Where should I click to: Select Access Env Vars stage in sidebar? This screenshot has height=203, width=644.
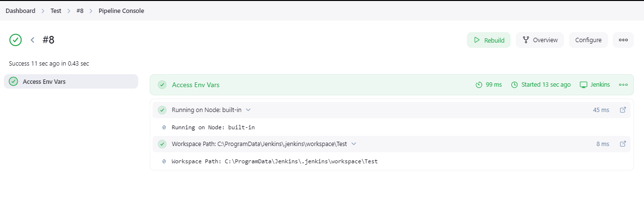(71, 81)
